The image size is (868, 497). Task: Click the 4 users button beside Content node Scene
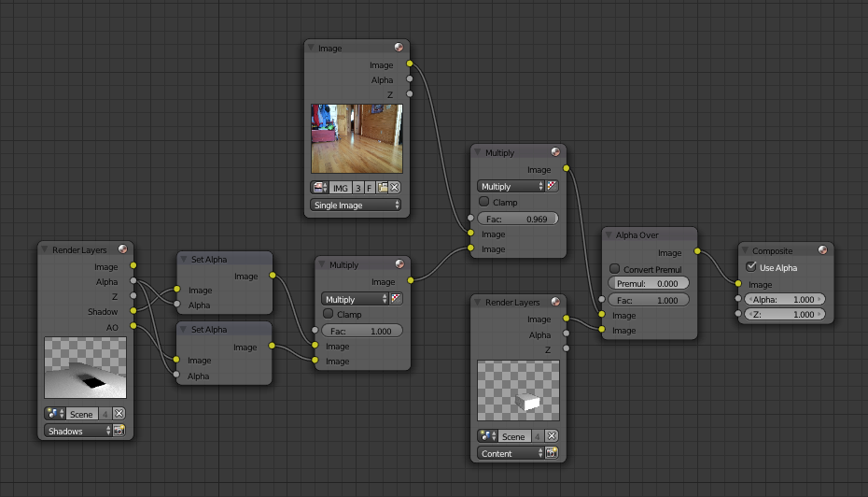(x=539, y=436)
